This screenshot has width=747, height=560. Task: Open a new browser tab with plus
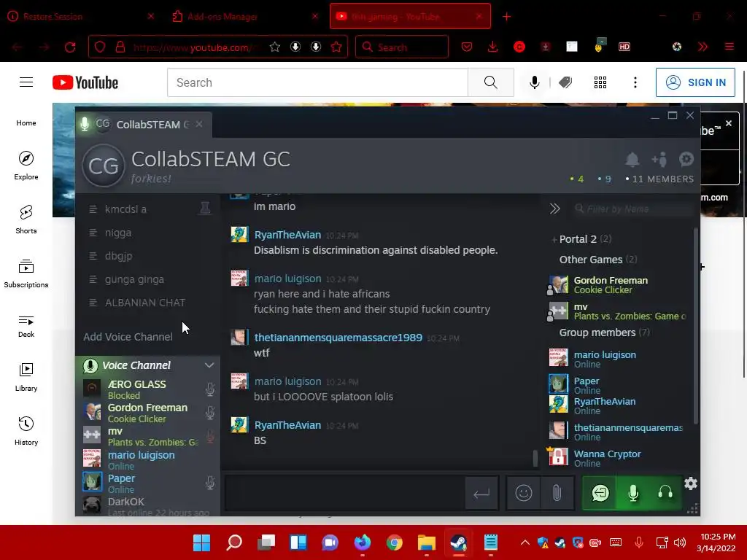[506, 17]
